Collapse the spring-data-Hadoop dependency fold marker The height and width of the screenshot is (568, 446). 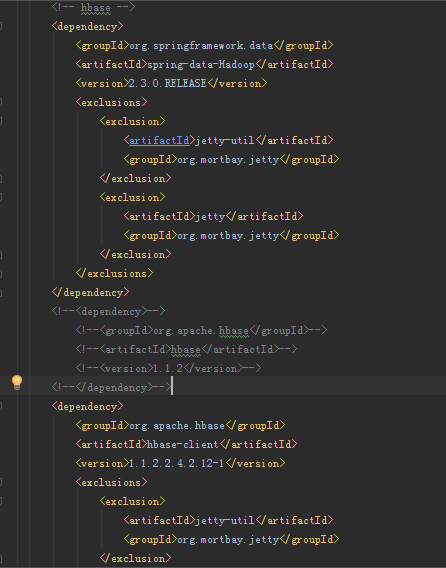click(x=1, y=26)
